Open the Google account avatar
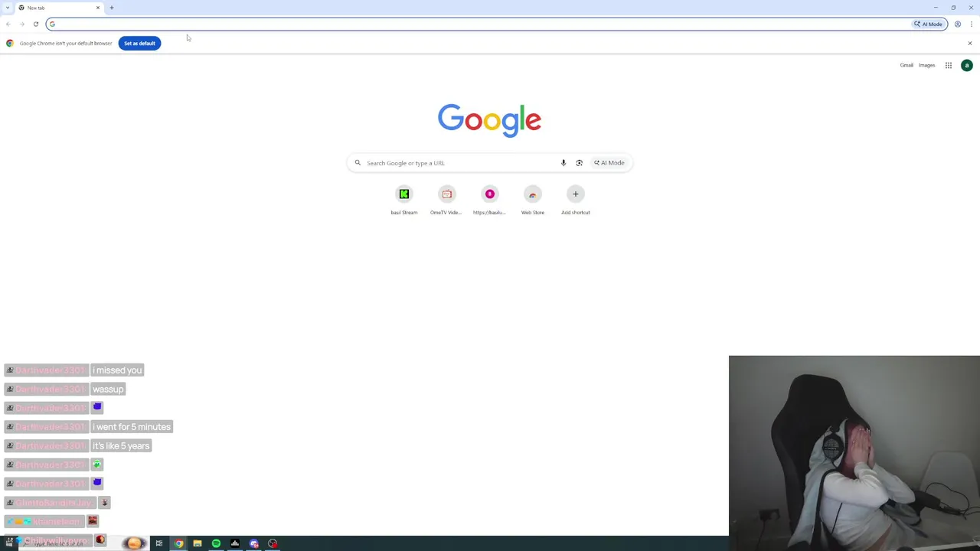This screenshot has height=551, width=980. click(x=967, y=65)
